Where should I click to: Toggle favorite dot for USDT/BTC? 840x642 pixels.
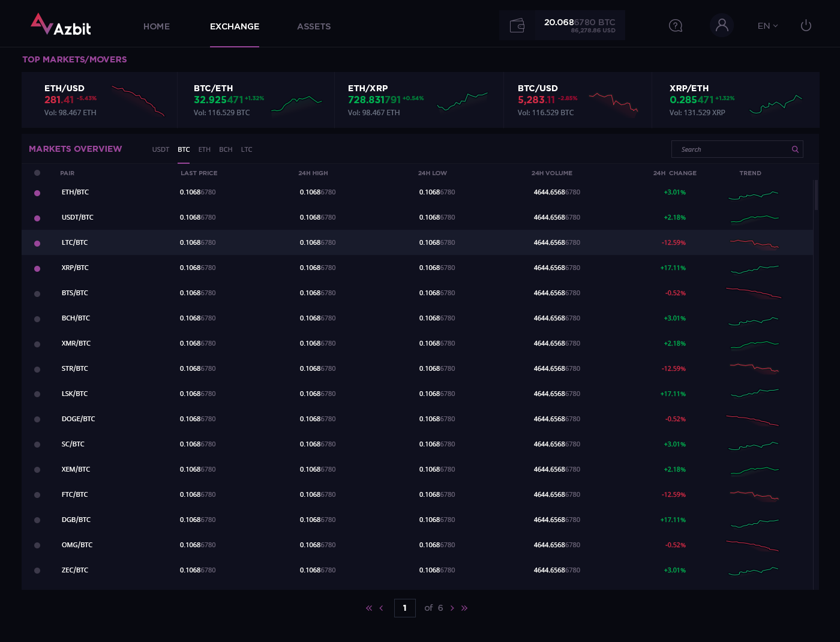(37, 218)
